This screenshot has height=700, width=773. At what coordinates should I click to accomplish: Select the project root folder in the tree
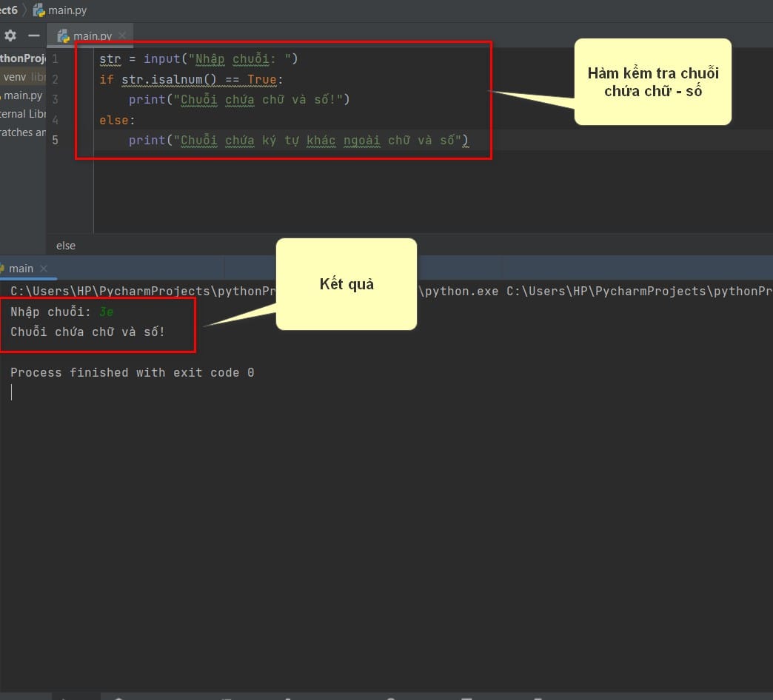23,58
